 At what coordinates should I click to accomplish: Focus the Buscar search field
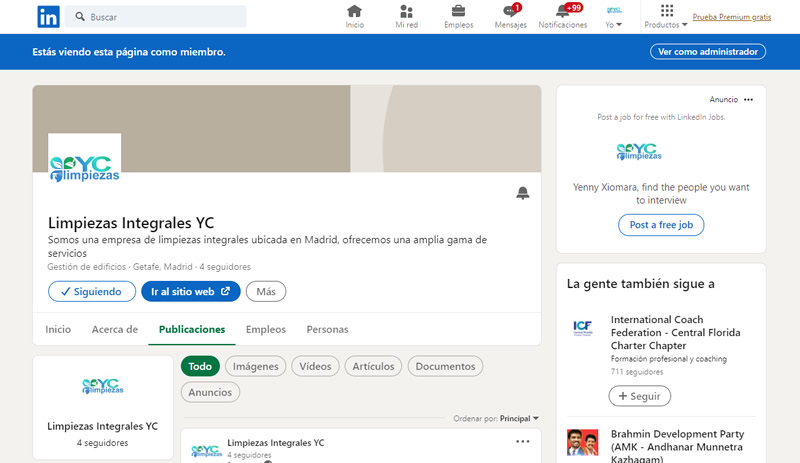pos(156,17)
